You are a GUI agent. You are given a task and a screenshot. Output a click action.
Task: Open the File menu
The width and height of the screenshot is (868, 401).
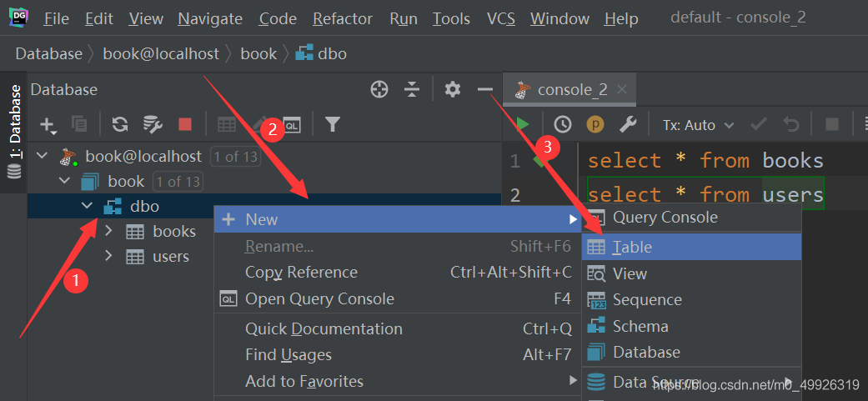(x=56, y=19)
